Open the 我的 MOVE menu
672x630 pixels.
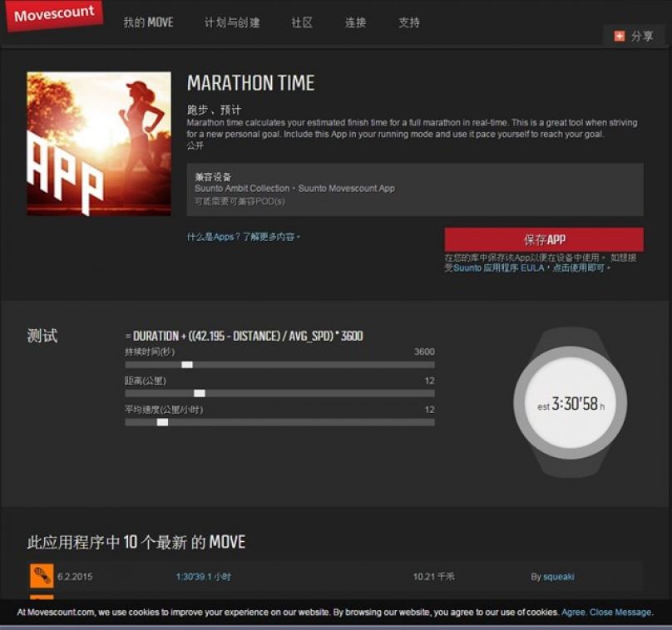click(x=148, y=22)
